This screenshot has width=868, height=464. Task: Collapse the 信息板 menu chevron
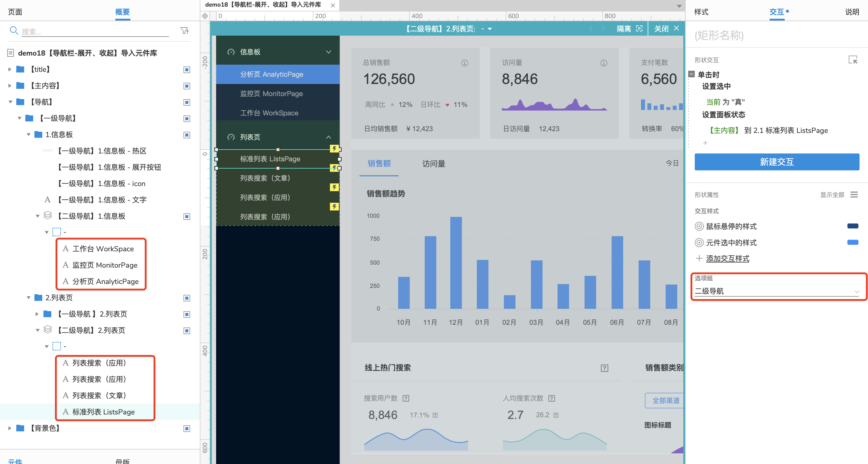pos(329,52)
